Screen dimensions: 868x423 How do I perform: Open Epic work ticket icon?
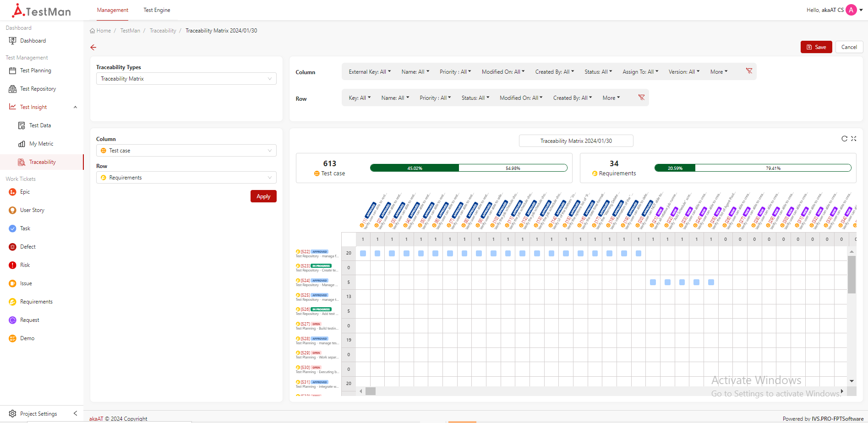(x=13, y=192)
